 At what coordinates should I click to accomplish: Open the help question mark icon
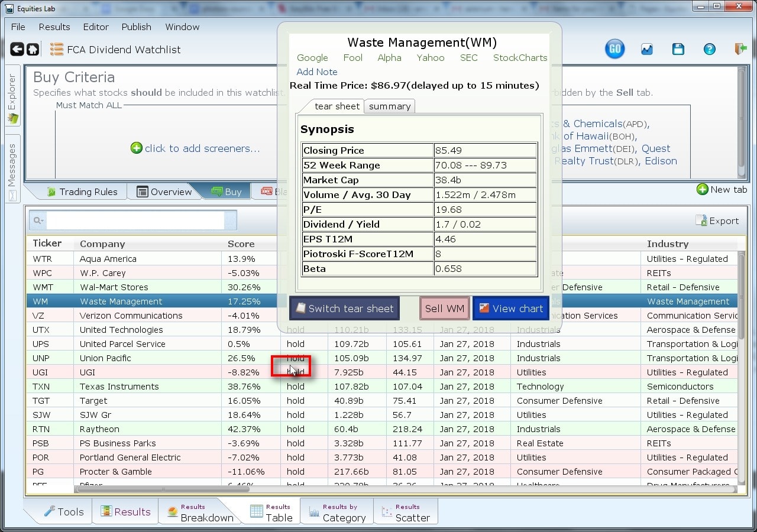pyautogui.click(x=710, y=50)
